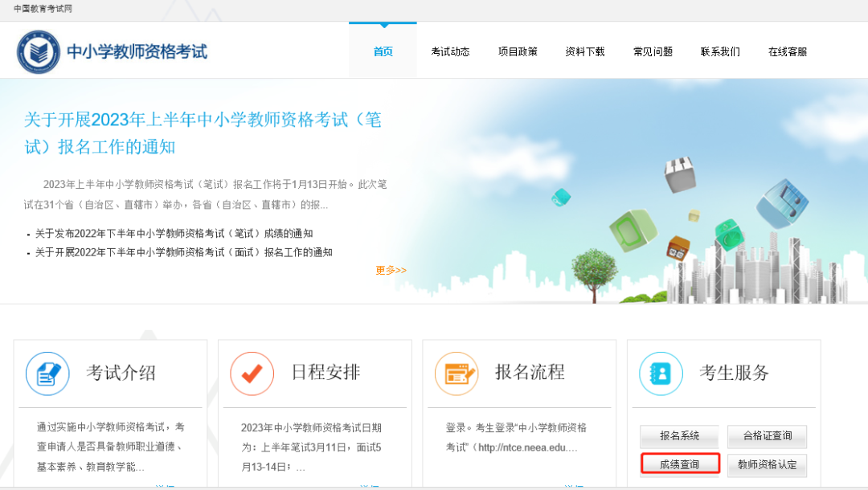Click the 2022 written exam results announcement link

pyautogui.click(x=173, y=234)
